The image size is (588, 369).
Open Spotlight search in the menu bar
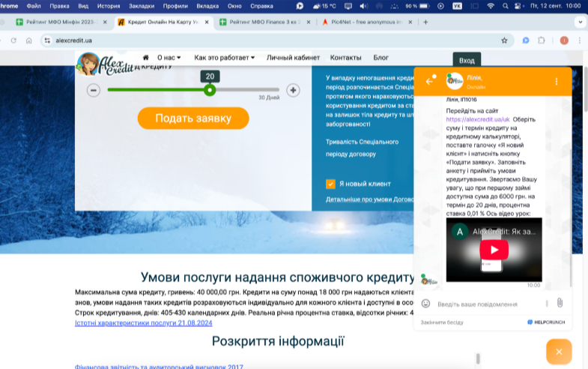[x=505, y=6]
